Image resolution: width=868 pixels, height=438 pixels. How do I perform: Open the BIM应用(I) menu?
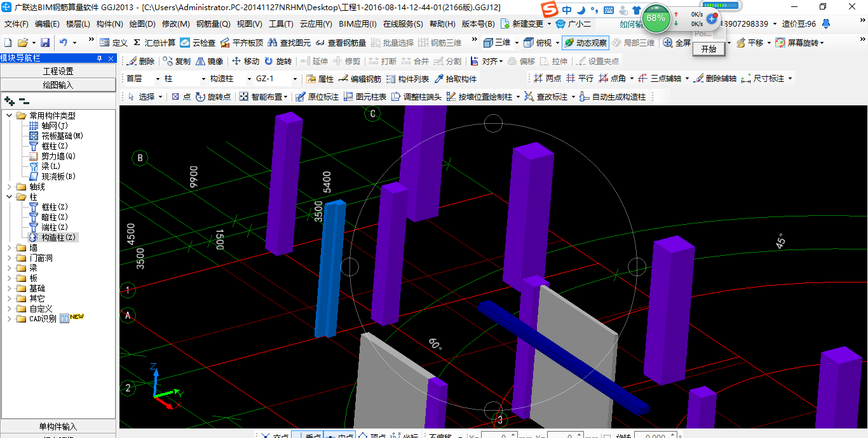pos(358,23)
